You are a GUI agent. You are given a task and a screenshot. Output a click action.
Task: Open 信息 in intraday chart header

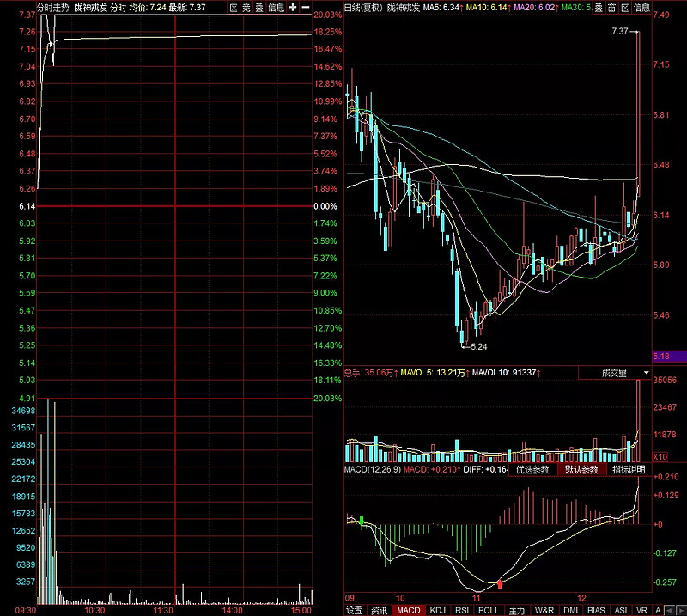pyautogui.click(x=276, y=8)
